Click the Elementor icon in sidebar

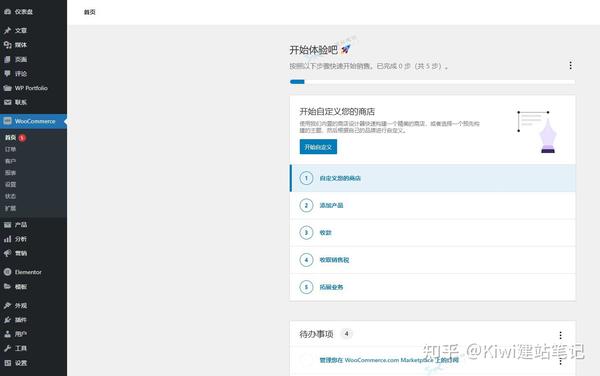click(7, 272)
